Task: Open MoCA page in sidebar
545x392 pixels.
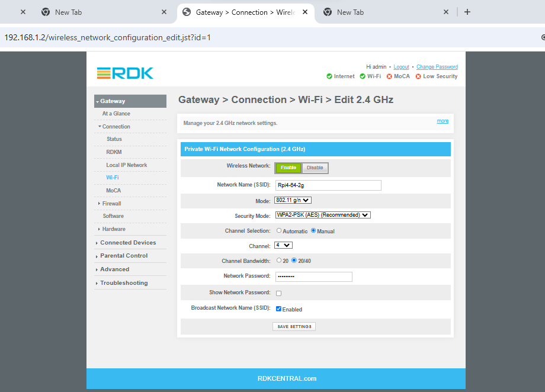Action: coord(113,191)
